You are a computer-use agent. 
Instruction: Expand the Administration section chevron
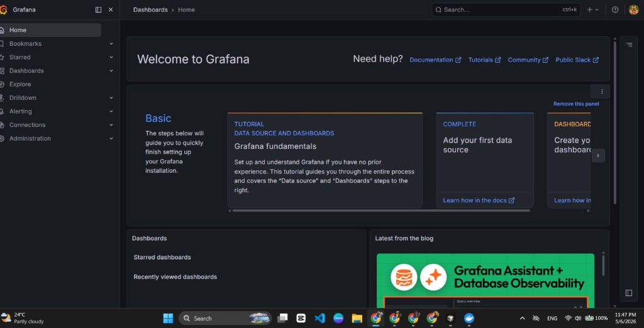(x=111, y=138)
